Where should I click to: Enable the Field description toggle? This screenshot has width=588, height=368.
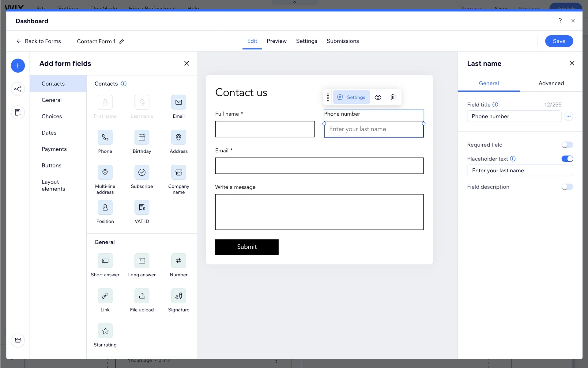567,187
